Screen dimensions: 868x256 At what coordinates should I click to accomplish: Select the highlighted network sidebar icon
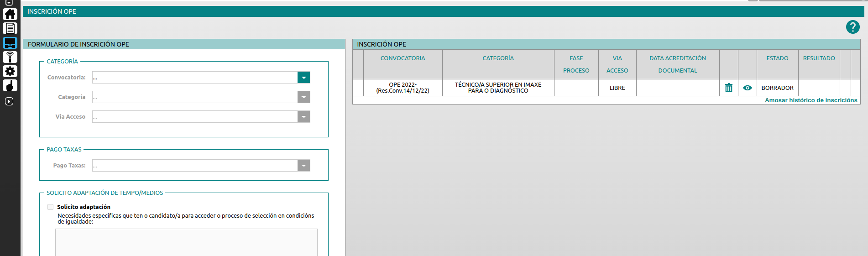[x=10, y=43]
